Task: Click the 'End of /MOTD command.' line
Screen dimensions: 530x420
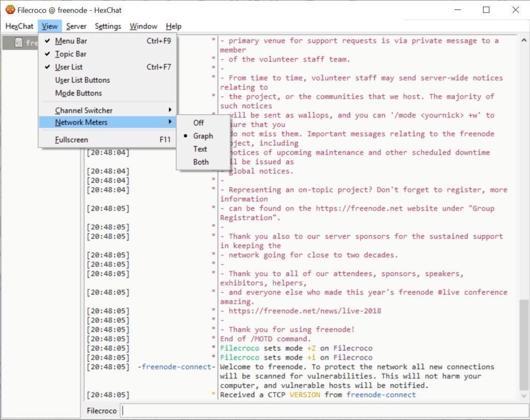Action: (x=266, y=339)
